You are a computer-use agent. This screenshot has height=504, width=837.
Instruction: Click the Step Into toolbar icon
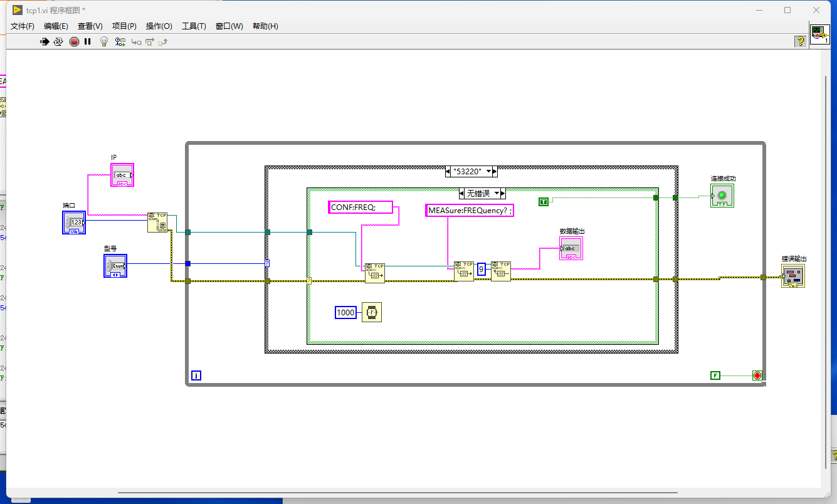point(136,42)
